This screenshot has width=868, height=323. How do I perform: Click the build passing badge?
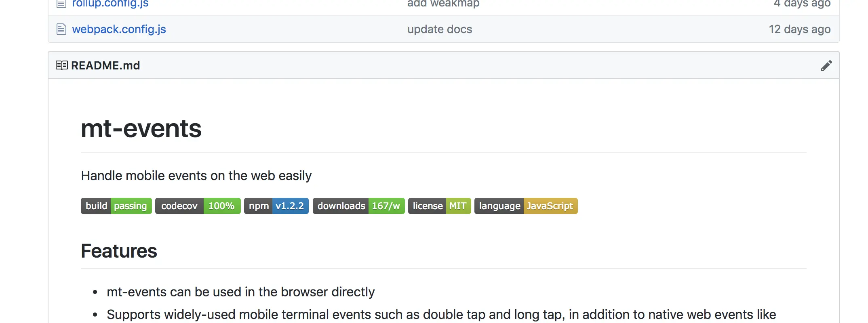(116, 206)
